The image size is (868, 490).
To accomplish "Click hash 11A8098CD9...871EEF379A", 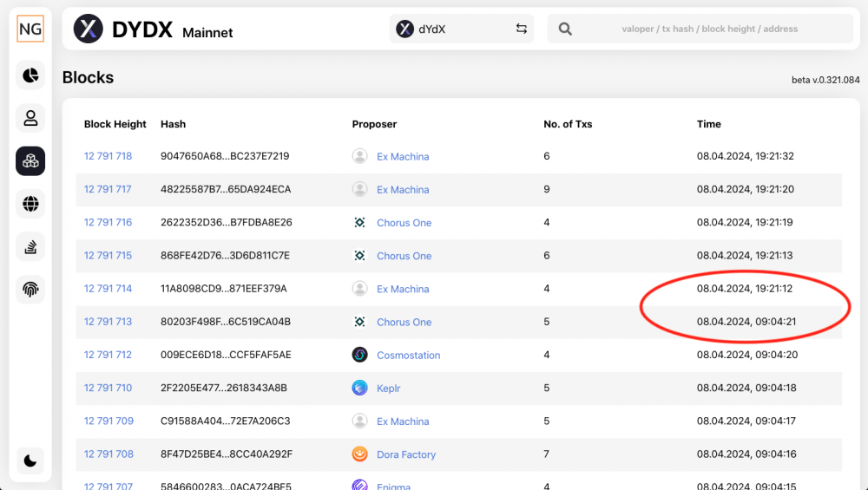I will tap(224, 289).
